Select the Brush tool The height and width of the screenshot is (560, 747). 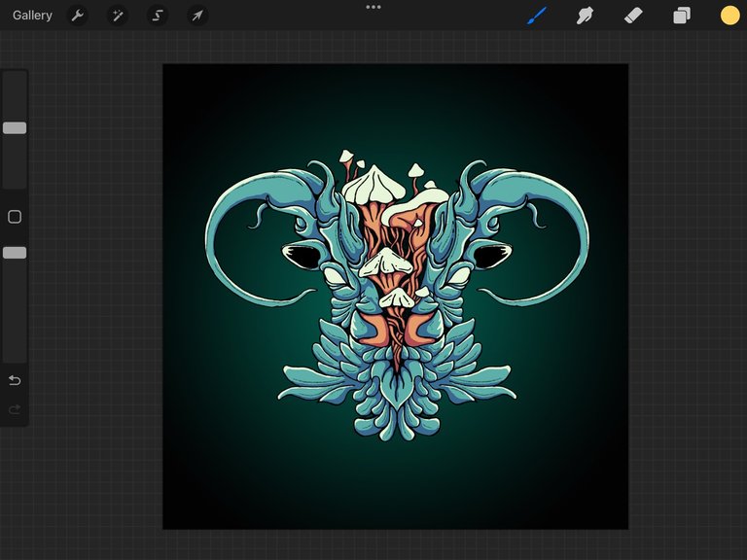[537, 16]
